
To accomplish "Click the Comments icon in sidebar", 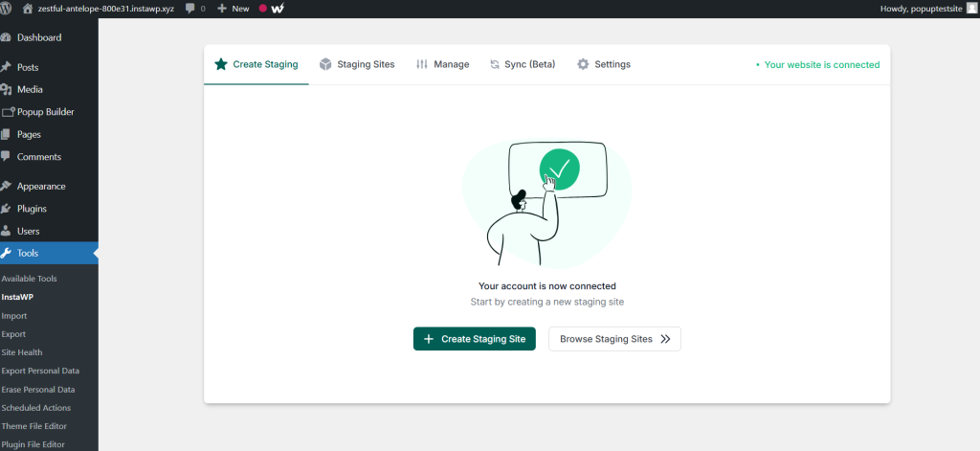I will pyautogui.click(x=6, y=156).
